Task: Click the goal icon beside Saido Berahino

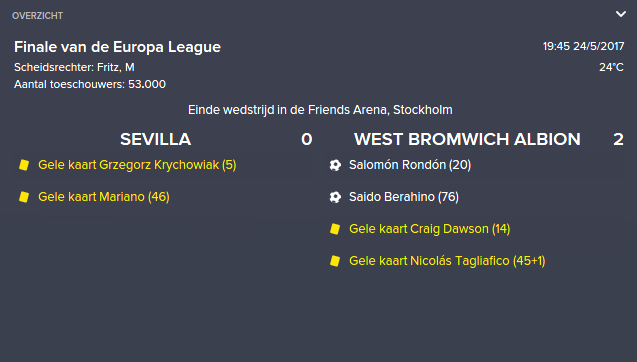Action: pyautogui.click(x=335, y=197)
